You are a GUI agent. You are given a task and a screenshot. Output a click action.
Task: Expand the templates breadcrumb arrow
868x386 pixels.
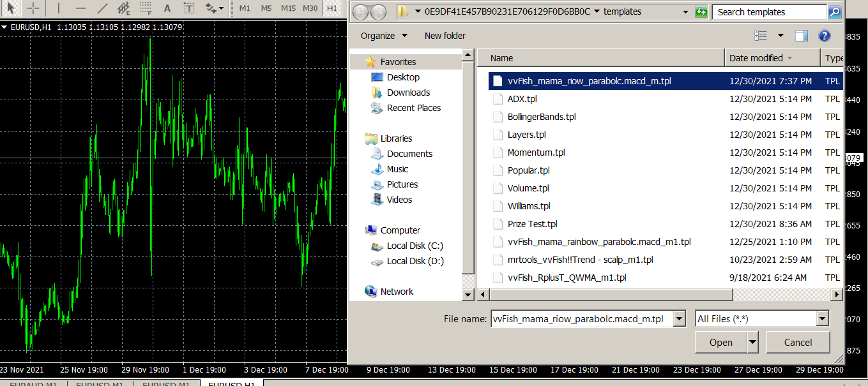point(597,12)
